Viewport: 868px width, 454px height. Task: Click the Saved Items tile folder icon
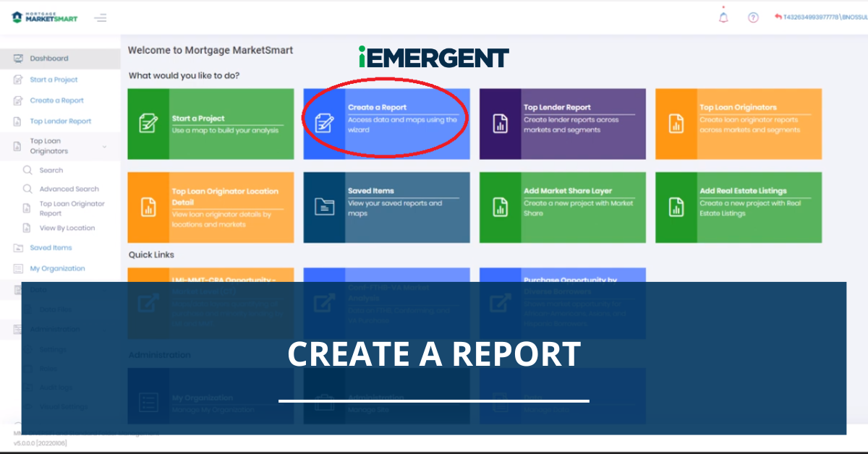pos(324,207)
